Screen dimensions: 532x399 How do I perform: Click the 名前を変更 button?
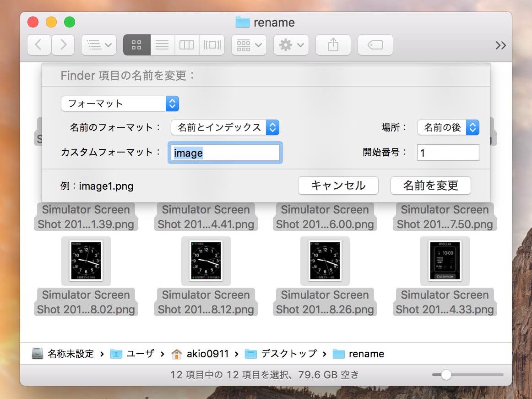point(430,186)
